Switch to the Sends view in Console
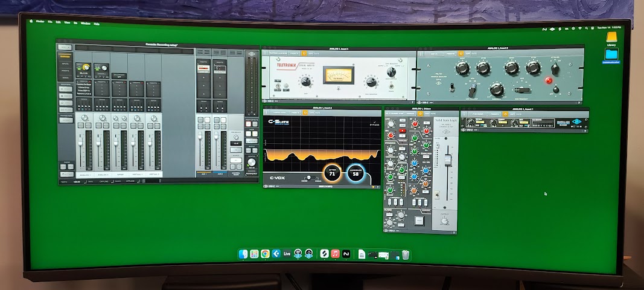 65,78
